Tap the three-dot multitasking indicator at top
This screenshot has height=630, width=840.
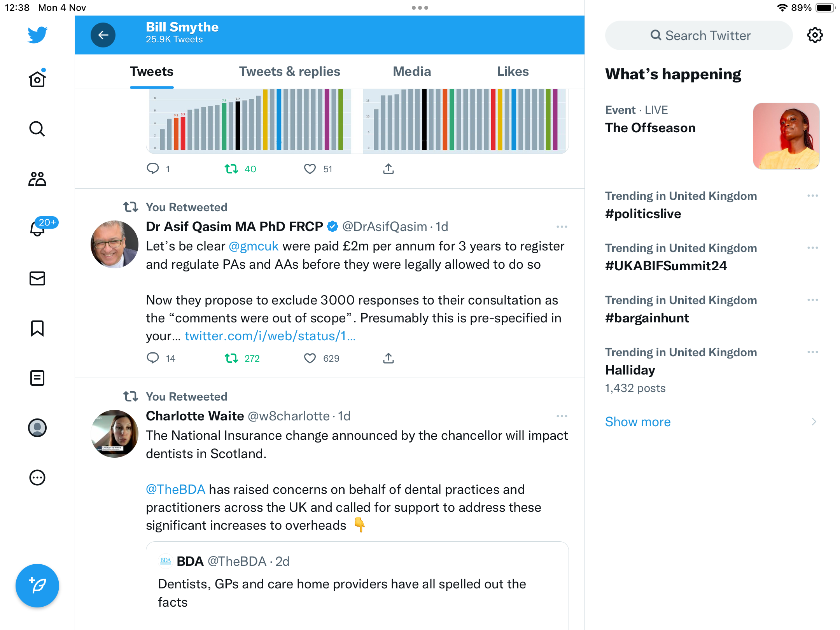(420, 8)
